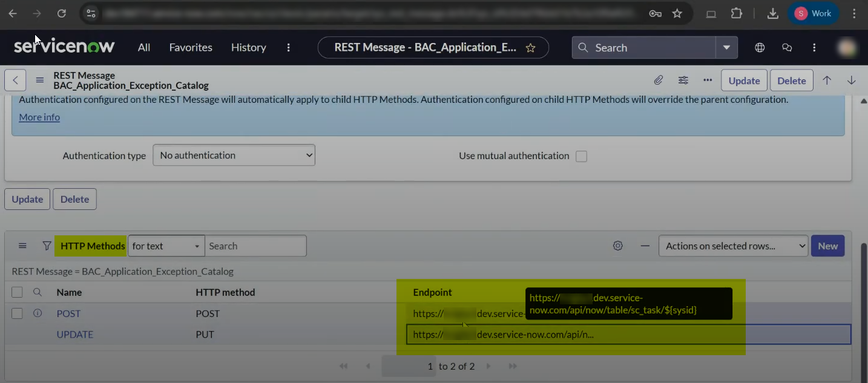Sort by HTTP method column header
The image size is (868, 383).
pos(225,292)
